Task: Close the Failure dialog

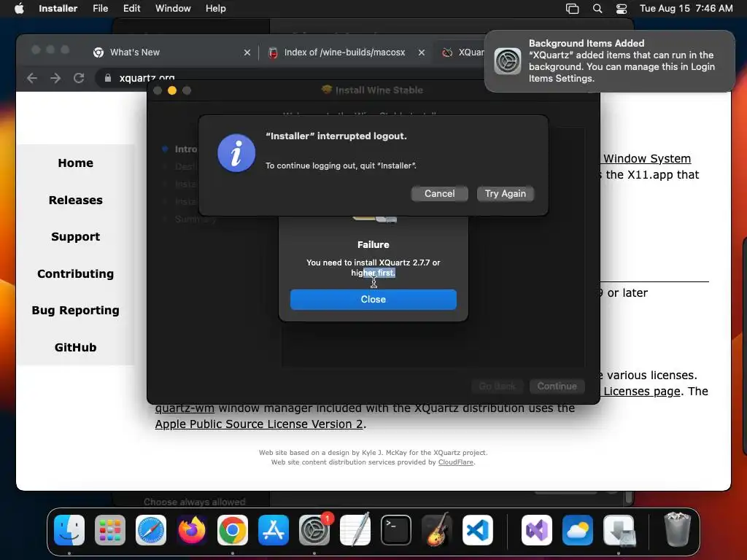Action: point(373,299)
